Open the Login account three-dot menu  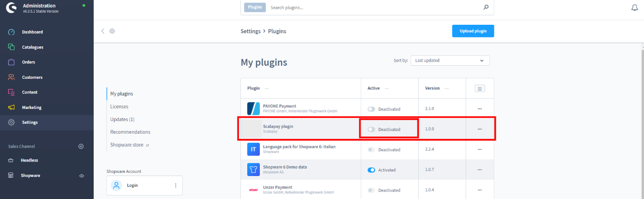click(176, 185)
